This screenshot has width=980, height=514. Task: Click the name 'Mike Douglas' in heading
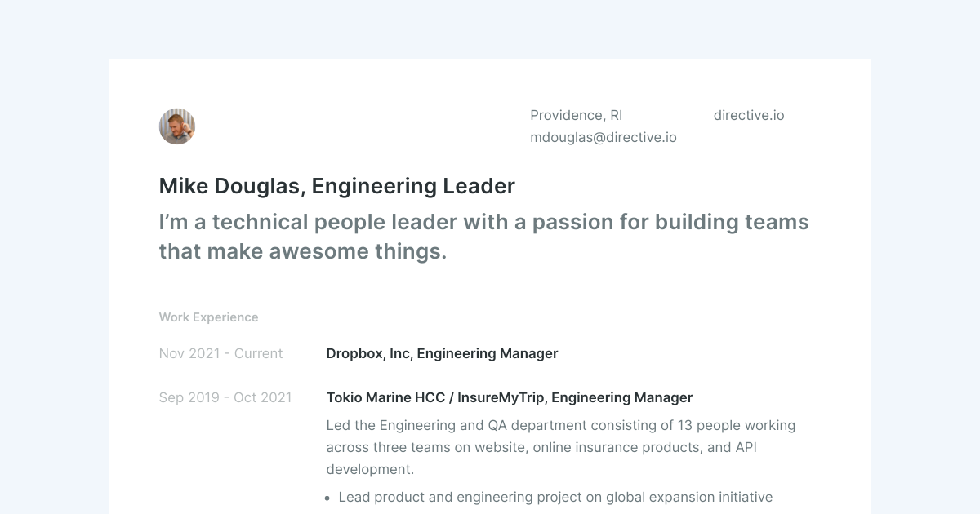coord(229,186)
